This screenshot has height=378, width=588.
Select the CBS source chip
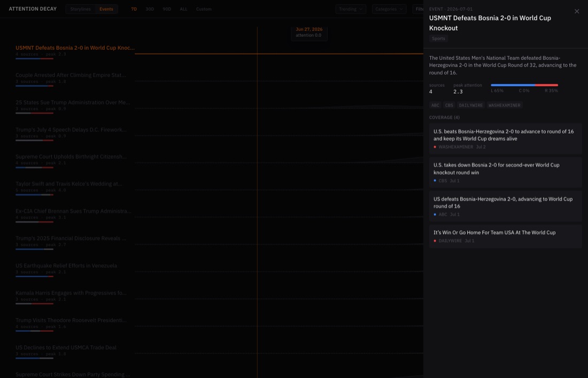[x=449, y=105]
